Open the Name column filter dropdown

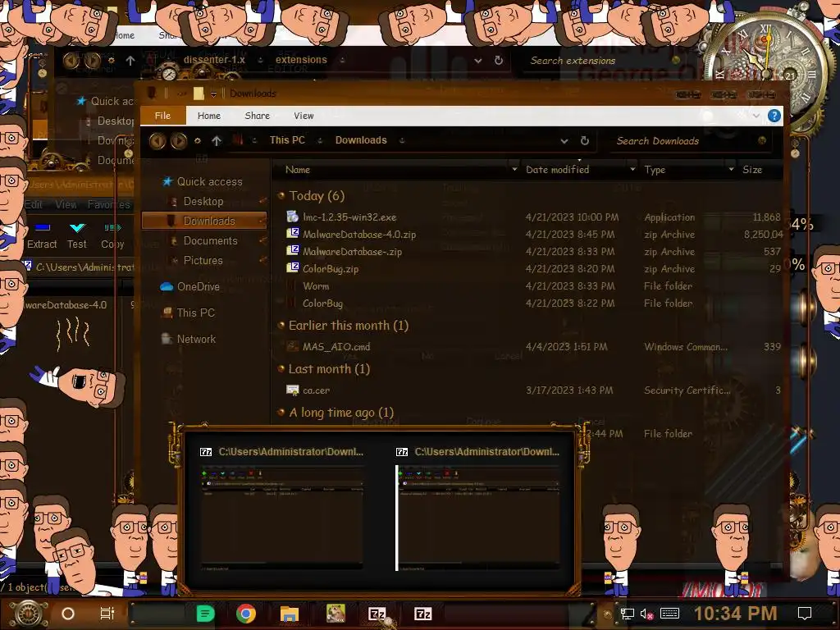514,169
